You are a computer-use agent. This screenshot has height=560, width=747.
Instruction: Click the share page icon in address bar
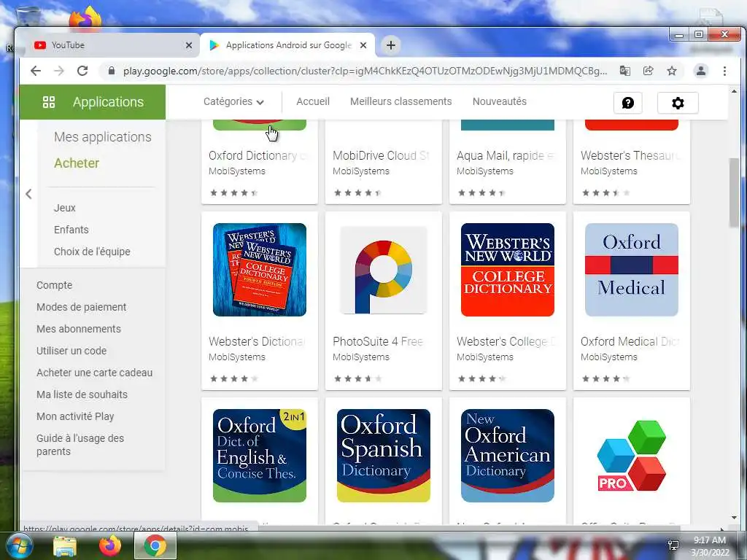(648, 71)
